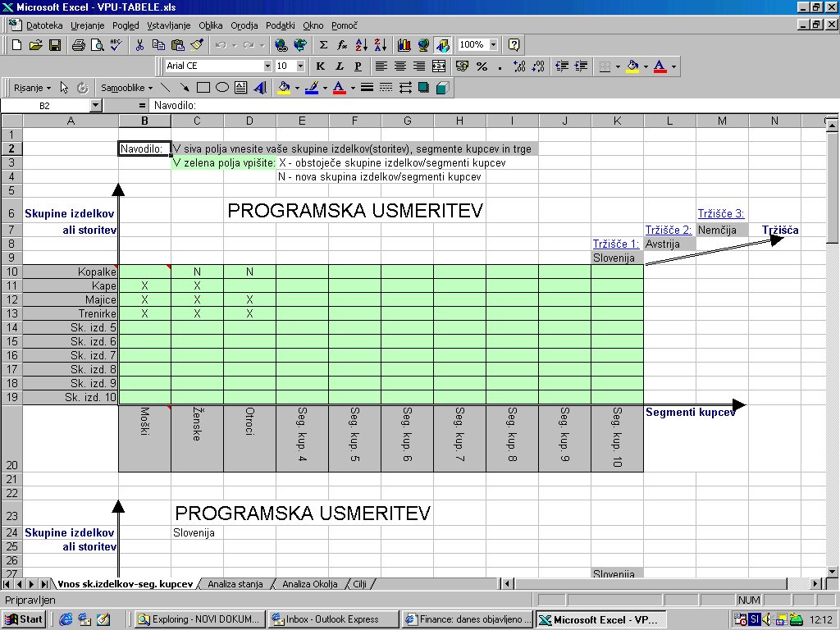Expand the 100% zoom dropdown
The width and height of the screenshot is (840, 630).
click(493, 45)
